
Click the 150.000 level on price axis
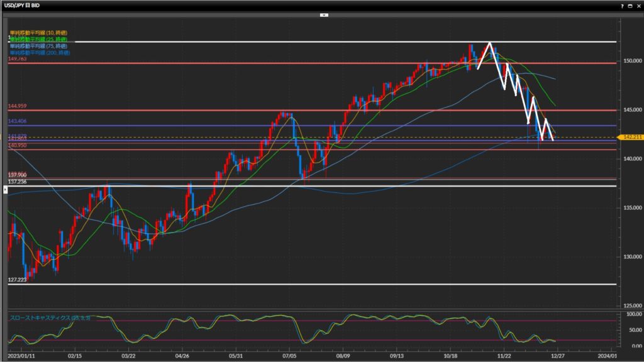632,61
